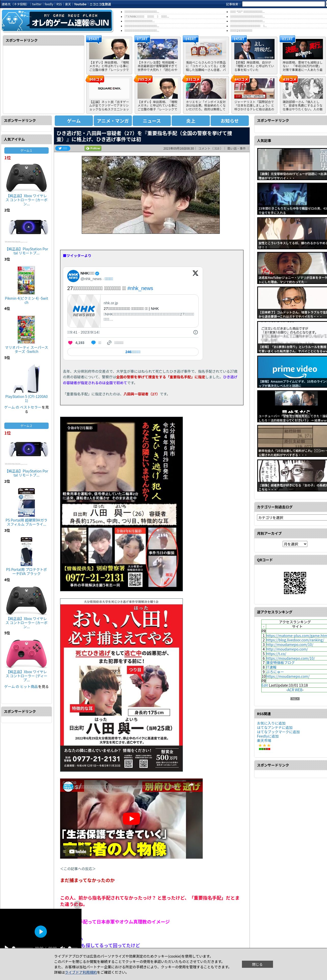Open マリオパーティ スーパースターズ product image
This screenshot has height=980, width=327.
click(26, 329)
